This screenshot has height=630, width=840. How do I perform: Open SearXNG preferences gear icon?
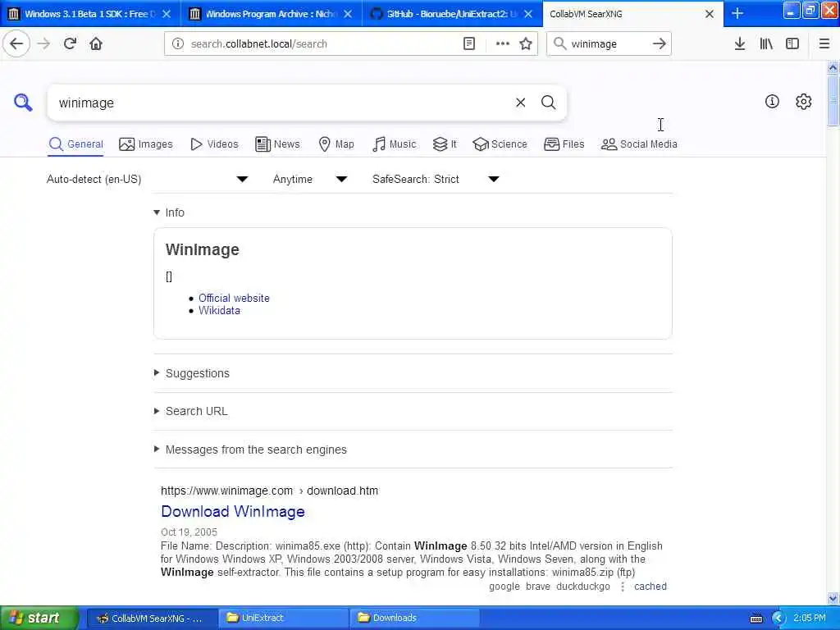804,101
